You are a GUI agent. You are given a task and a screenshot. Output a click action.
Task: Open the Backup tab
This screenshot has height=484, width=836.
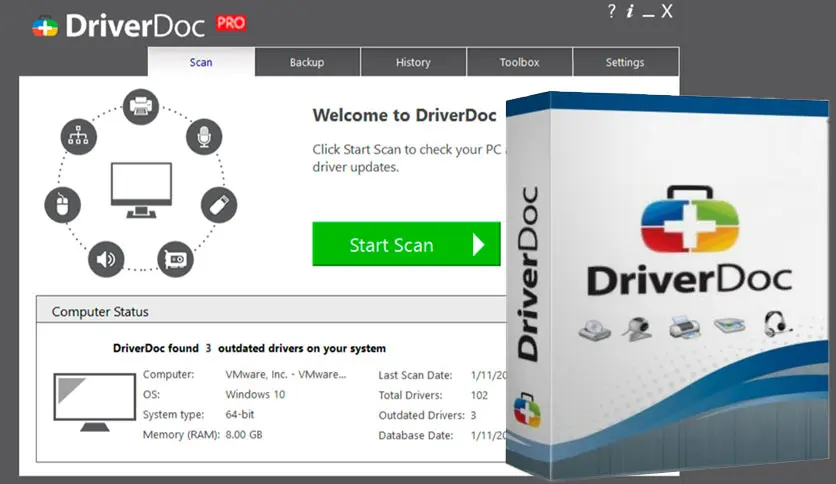(x=307, y=62)
